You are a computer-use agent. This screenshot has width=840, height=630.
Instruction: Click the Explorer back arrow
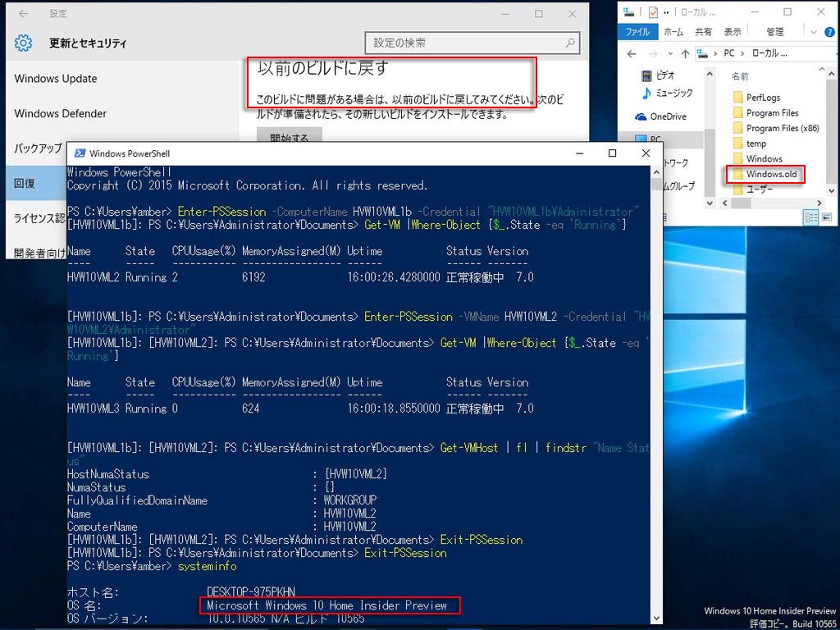(632, 53)
